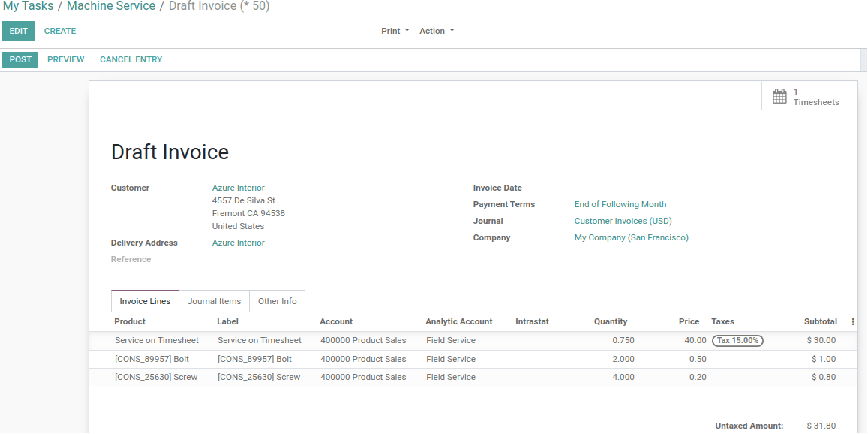868x434 pixels.
Task: Open End of Following Month payment terms
Action: (x=620, y=204)
